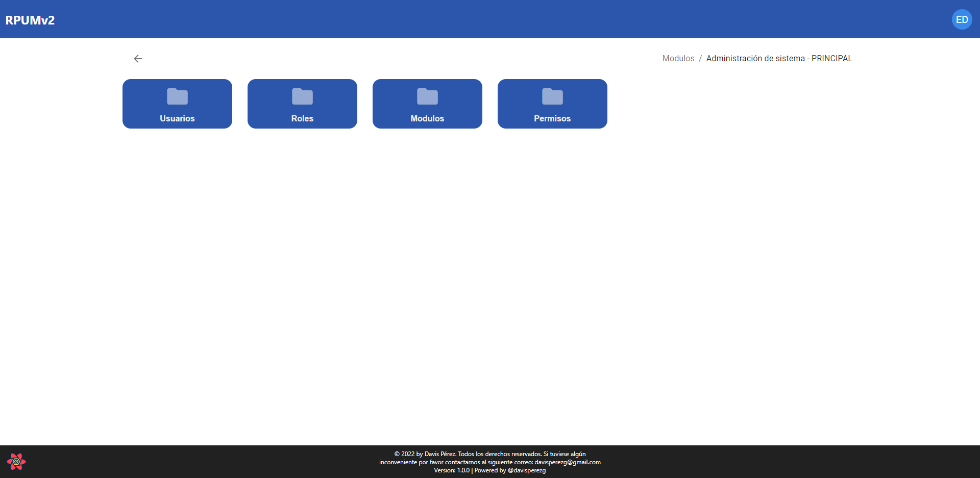Click the RPUMv2 logo in the header

[x=30, y=20]
